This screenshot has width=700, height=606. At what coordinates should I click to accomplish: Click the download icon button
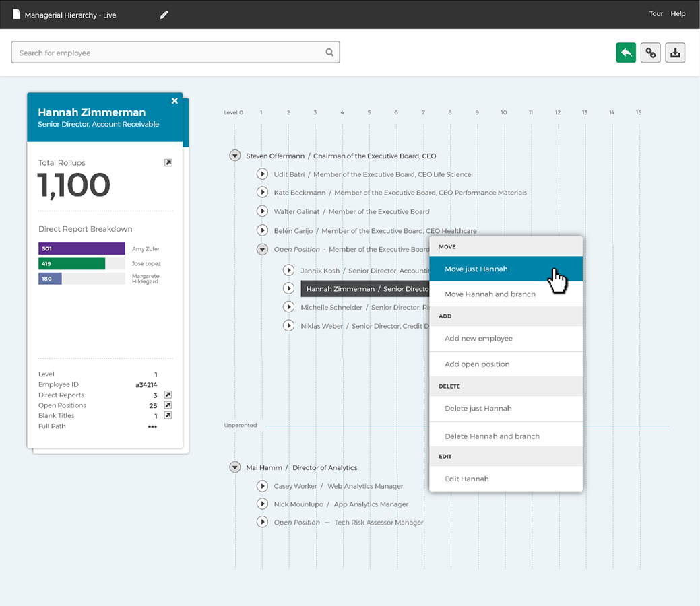[x=675, y=53]
